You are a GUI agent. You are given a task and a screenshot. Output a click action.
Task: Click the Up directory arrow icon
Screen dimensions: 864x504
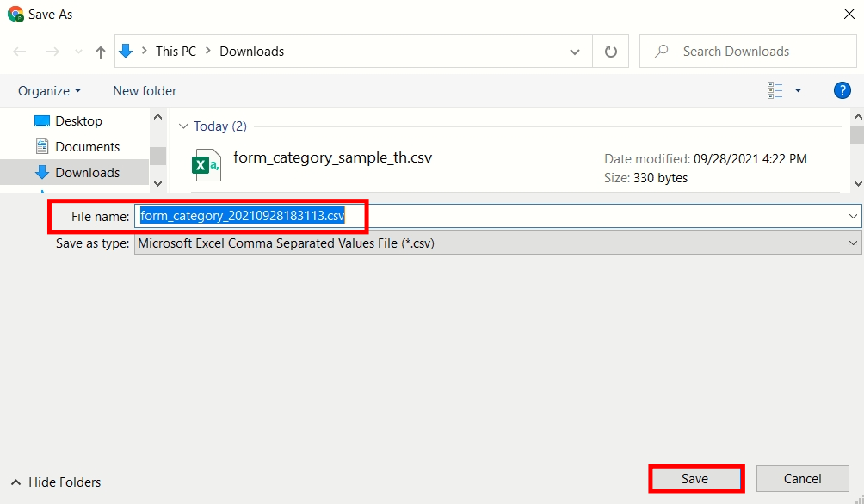pyautogui.click(x=101, y=52)
